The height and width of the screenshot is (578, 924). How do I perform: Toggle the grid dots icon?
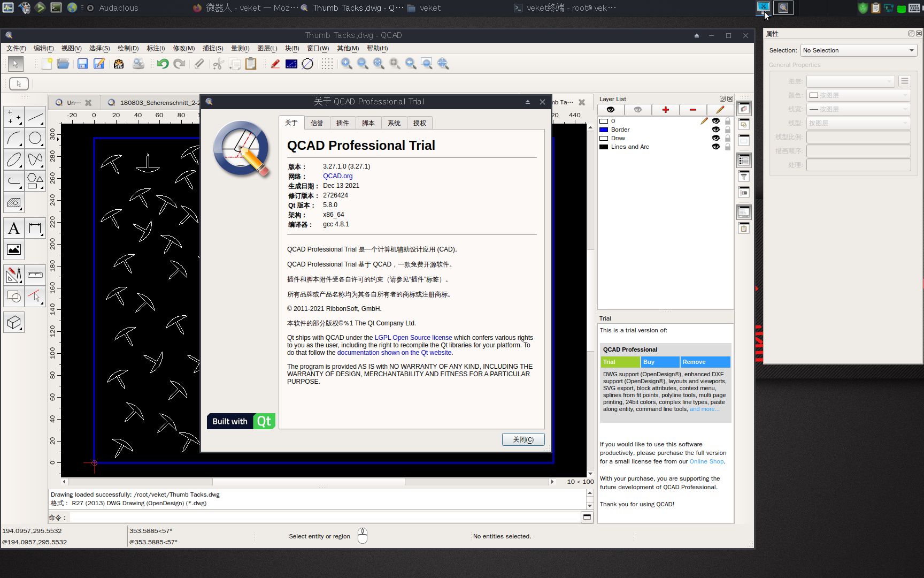point(327,64)
